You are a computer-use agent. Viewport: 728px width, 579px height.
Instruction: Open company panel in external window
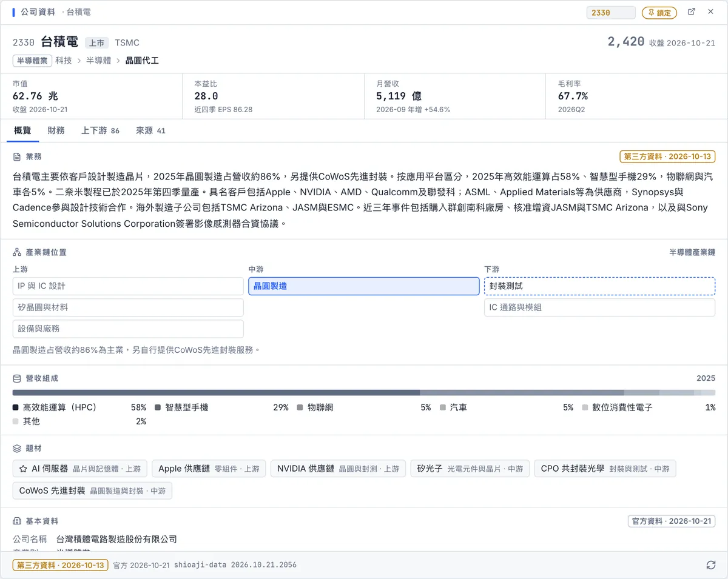point(691,12)
